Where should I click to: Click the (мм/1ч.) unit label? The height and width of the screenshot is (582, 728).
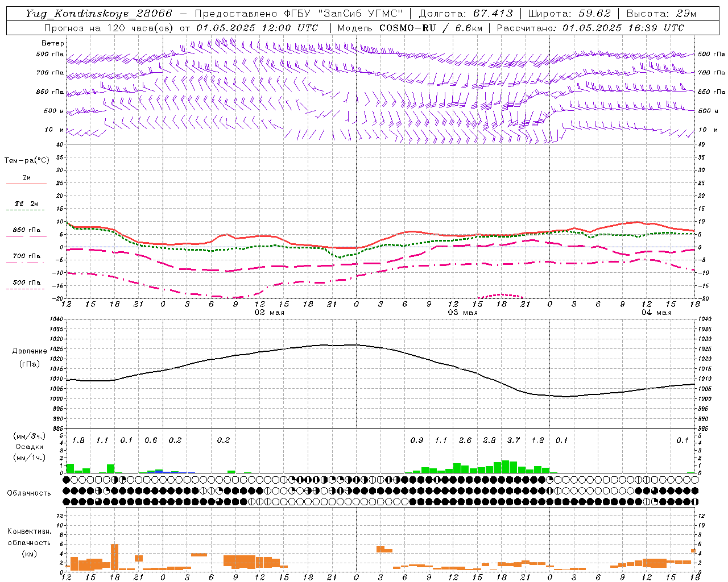pyautogui.click(x=30, y=458)
